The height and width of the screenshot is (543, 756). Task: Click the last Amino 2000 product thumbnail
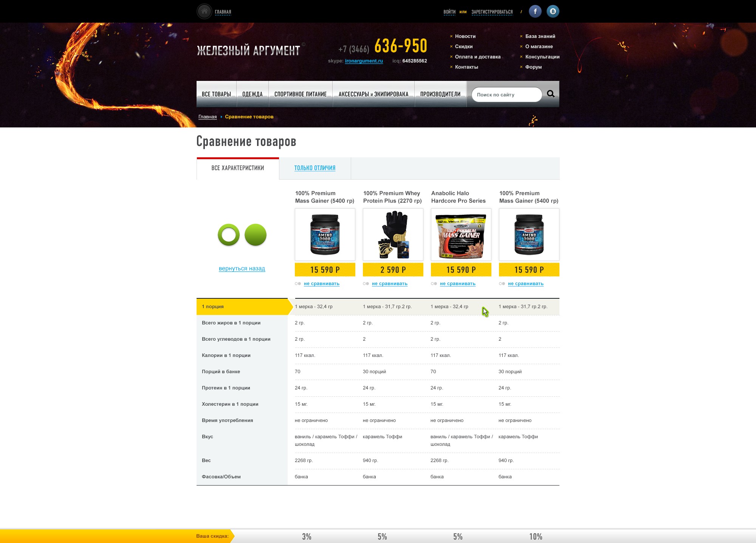click(x=529, y=234)
